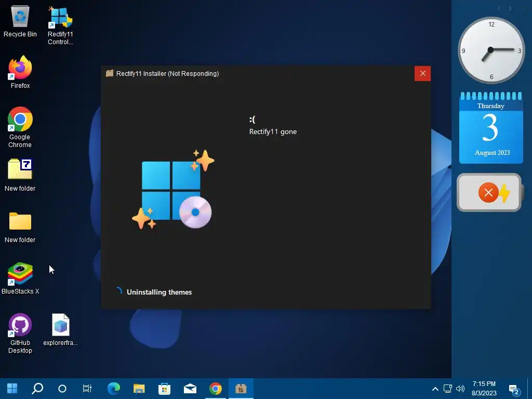
Task: Open Microsoft Store from the taskbar
Action: (165, 389)
